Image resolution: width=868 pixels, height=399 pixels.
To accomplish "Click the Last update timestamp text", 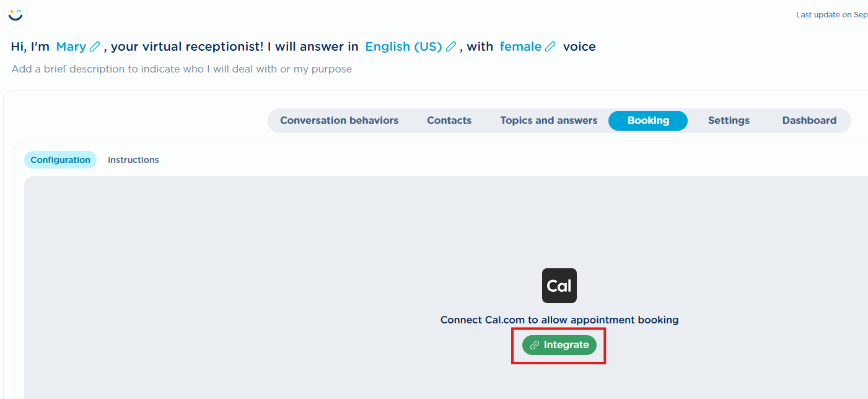I will pyautogui.click(x=831, y=15).
